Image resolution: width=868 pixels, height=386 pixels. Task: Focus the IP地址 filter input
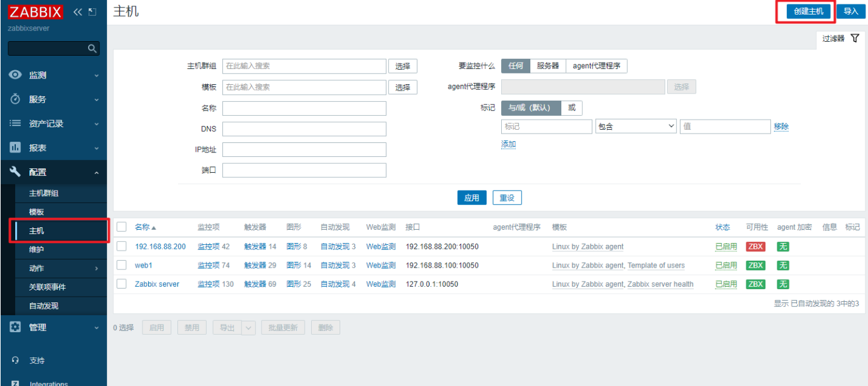(304, 149)
